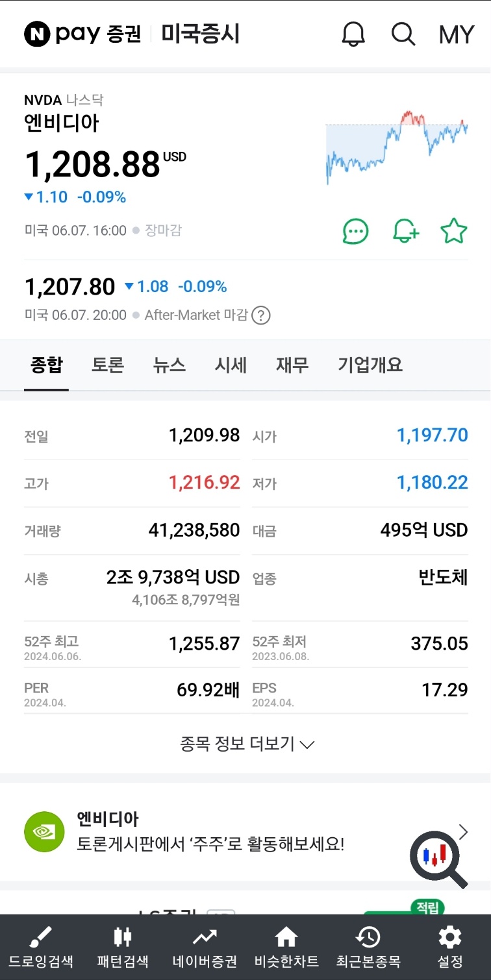Select the 기업개요 tab
Screen dimensions: 491x980
click(370, 365)
